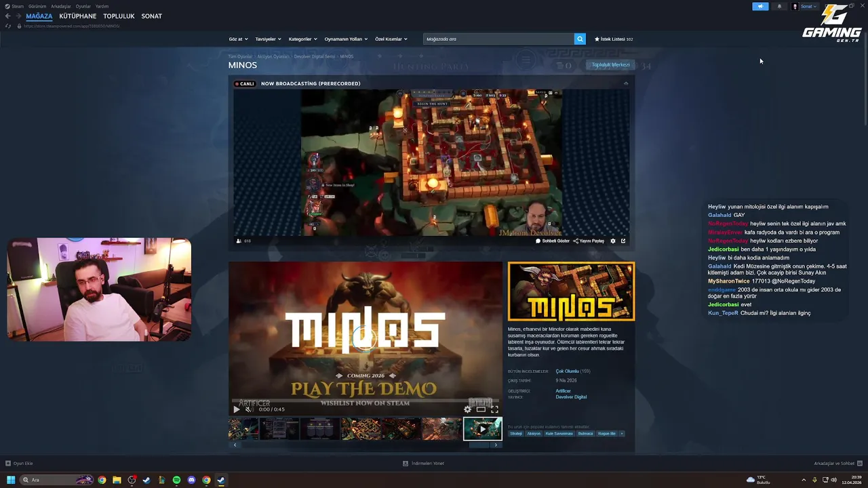Select the first screenshot thumbnail
The height and width of the screenshot is (488, 868).
(243, 428)
